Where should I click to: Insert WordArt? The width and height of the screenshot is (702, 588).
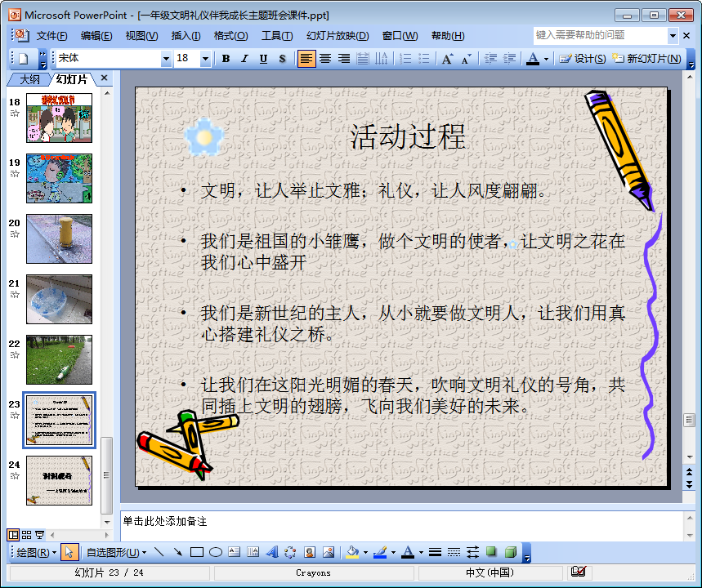click(272, 552)
